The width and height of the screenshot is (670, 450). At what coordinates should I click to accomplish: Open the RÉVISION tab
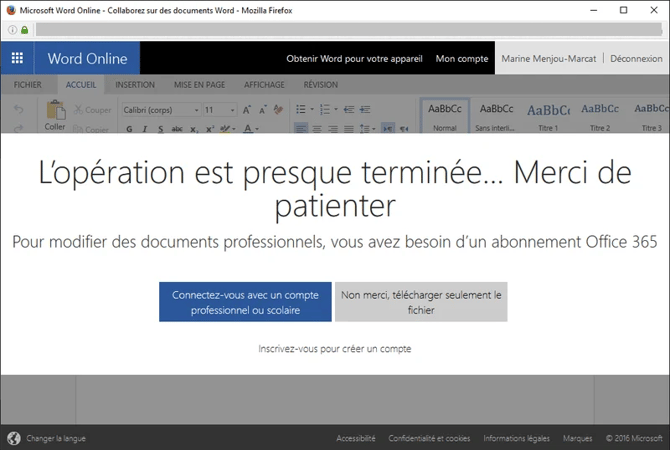[321, 85]
